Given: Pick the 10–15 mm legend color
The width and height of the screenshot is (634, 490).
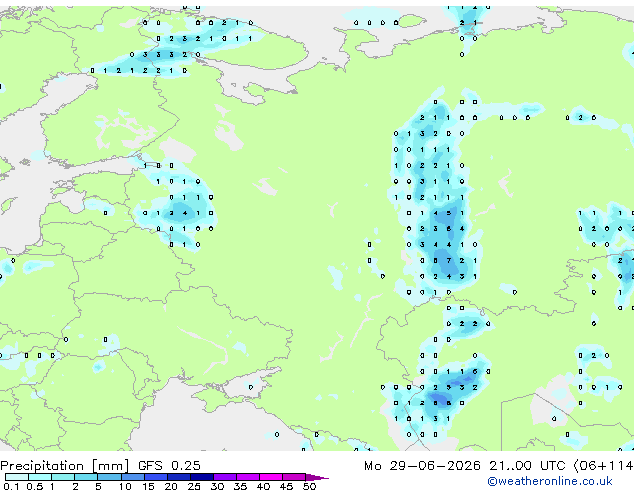Looking at the screenshot, I should tap(132, 477).
